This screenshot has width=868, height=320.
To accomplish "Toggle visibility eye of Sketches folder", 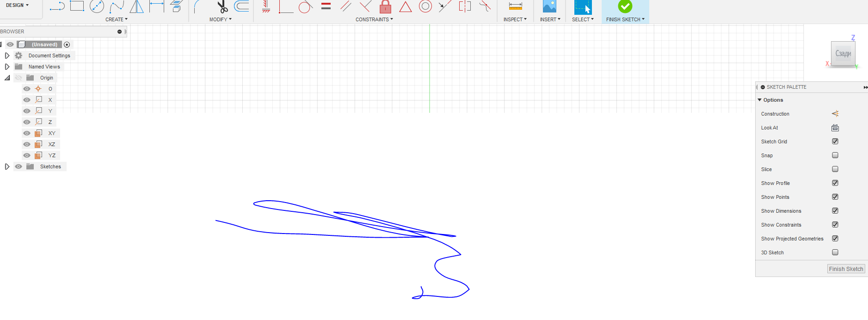I will click(18, 166).
